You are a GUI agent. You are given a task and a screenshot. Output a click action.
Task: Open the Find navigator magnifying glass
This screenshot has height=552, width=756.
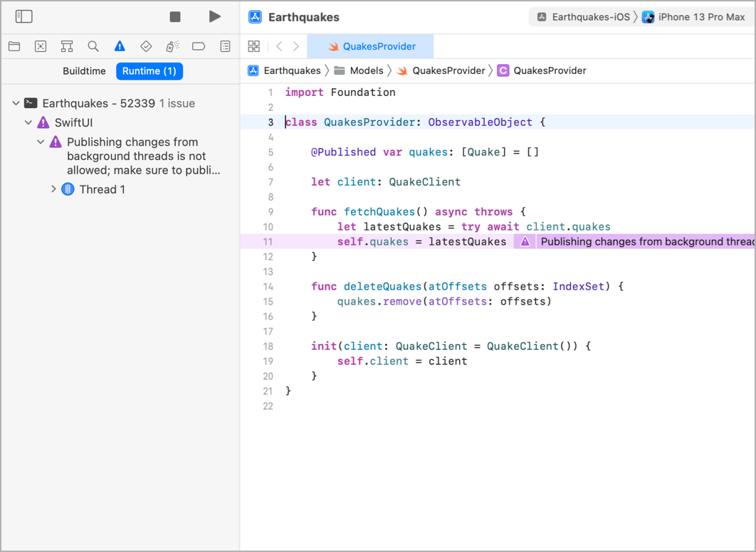pyautogui.click(x=93, y=46)
